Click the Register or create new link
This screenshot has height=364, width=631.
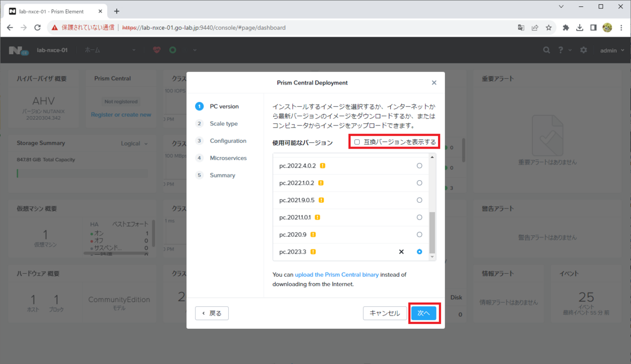(121, 115)
